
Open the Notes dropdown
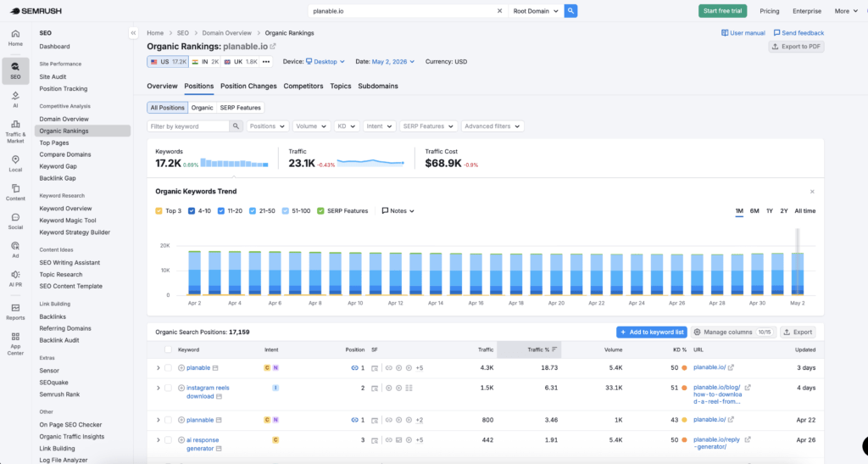pos(398,211)
